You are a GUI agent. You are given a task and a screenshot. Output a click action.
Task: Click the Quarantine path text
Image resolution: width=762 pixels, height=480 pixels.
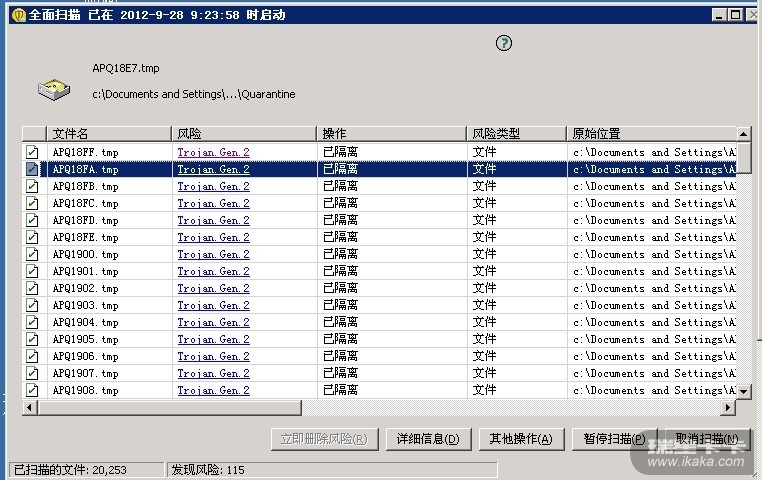[194, 94]
